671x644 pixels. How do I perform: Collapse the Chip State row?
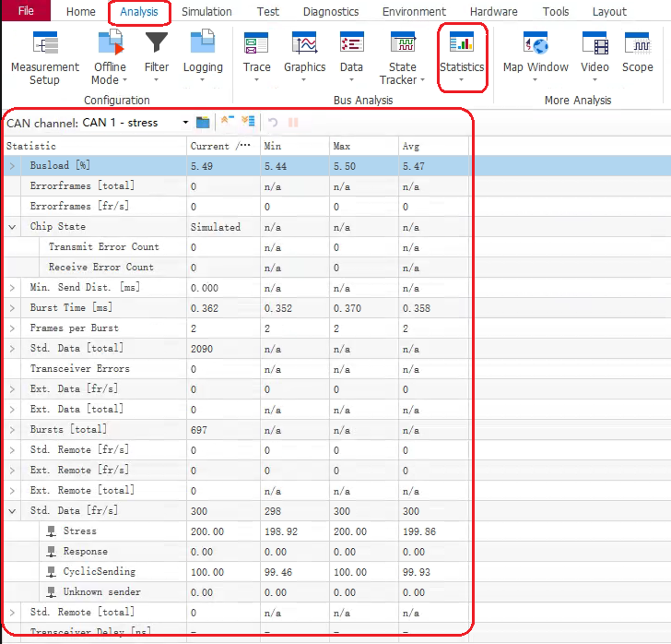point(12,227)
